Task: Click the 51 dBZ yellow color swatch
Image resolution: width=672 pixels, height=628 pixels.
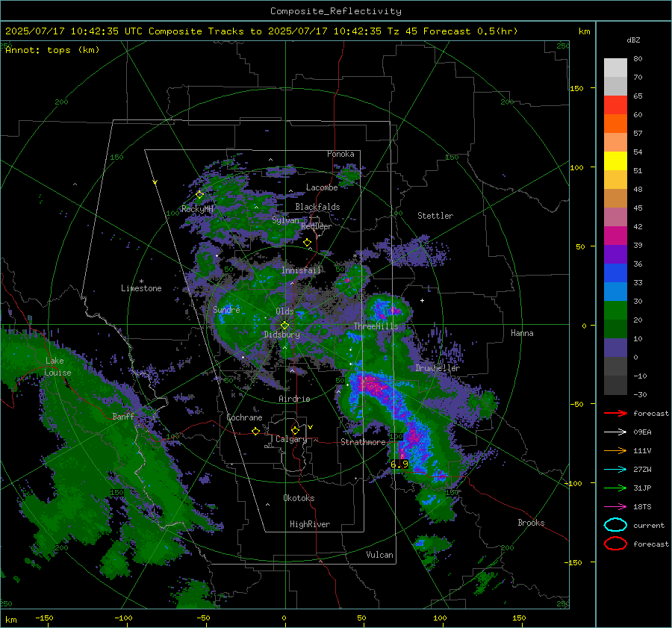Action: (x=615, y=161)
